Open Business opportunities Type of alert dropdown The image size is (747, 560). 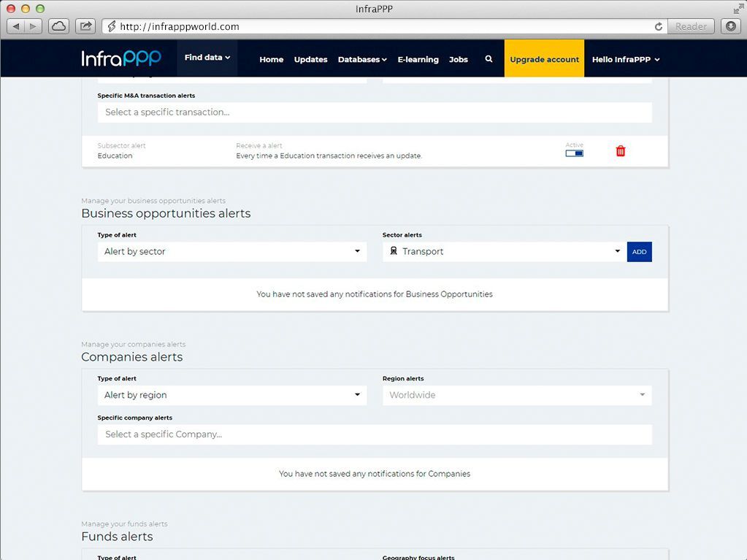click(231, 252)
